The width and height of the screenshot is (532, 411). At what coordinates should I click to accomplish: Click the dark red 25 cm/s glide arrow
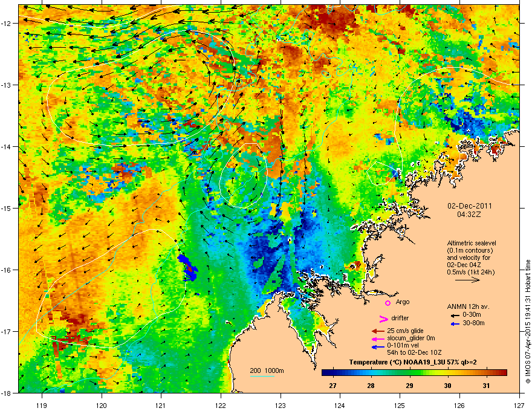(378, 331)
